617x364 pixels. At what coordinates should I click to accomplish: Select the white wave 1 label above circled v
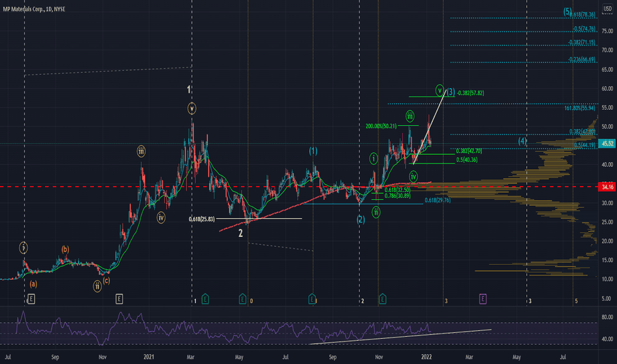189,89
